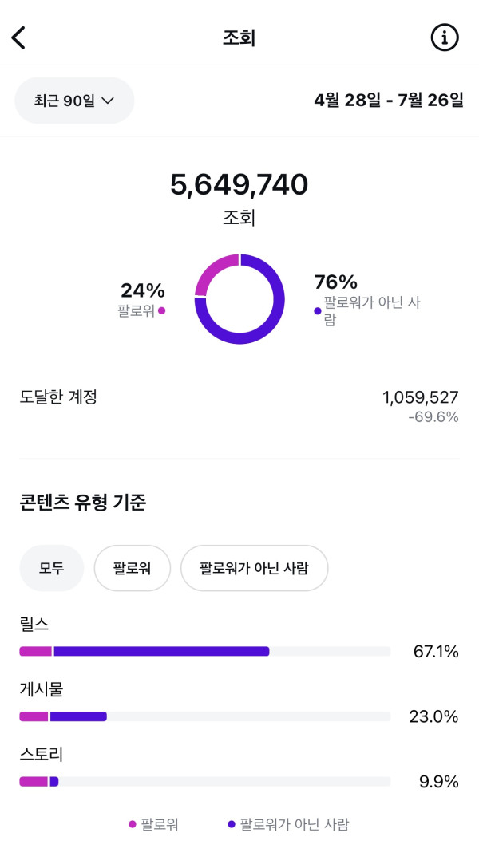Viewport: 479px width, 868px height.
Task: Tap the 스토리 progress bar
Action: click(x=204, y=781)
